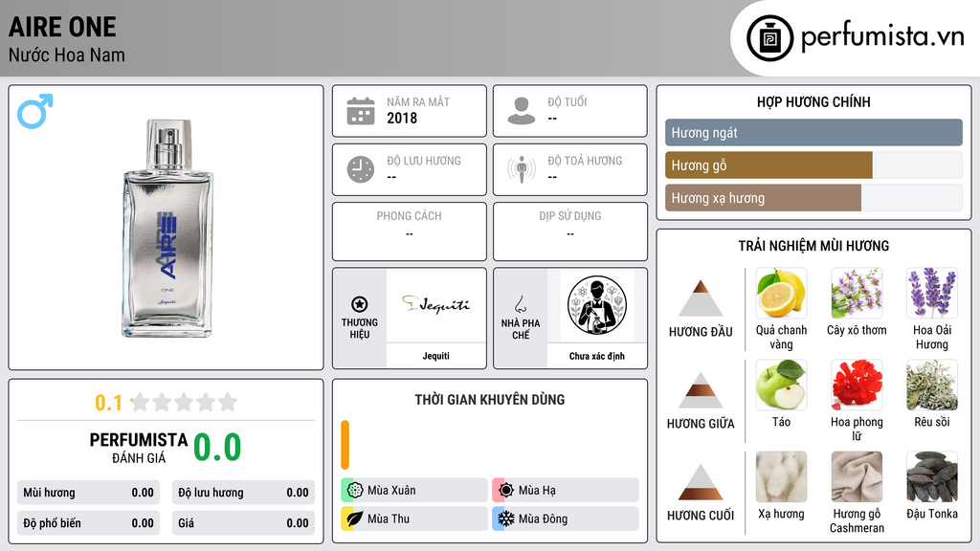Screen dimensions: 980x551
Task: Click the person icon for age range
Action: 522,111
